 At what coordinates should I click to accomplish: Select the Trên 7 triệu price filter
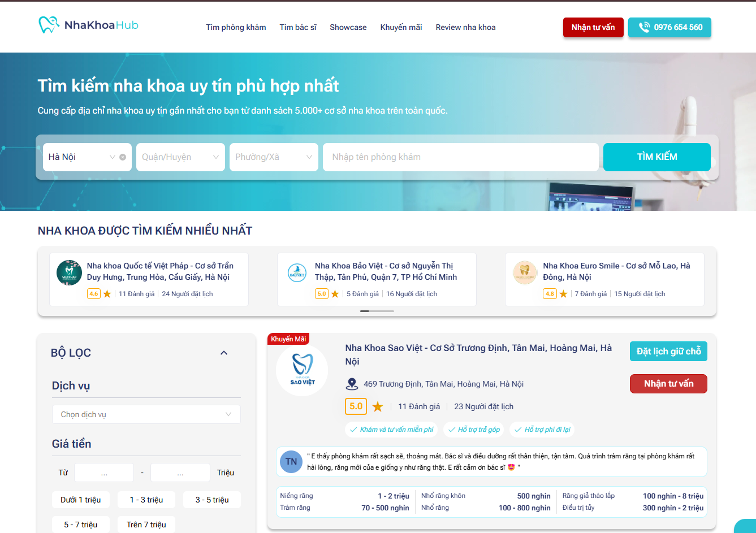coord(146,525)
